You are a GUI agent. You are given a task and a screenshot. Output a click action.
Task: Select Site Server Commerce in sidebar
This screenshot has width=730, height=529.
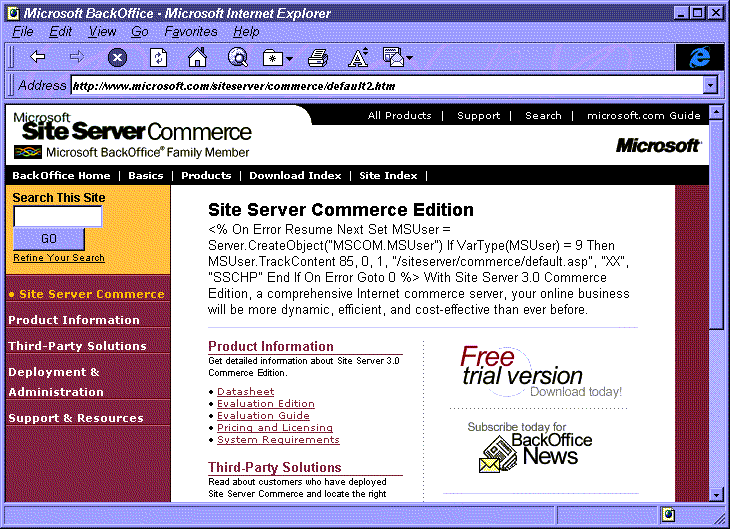pos(91,294)
